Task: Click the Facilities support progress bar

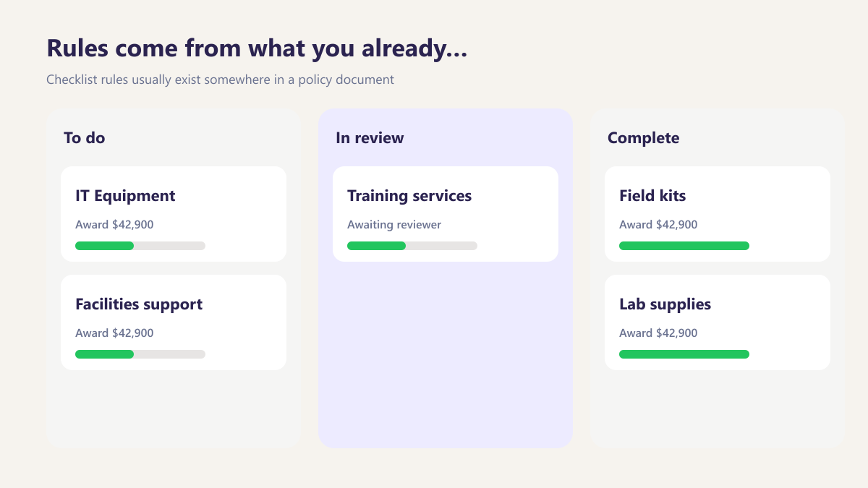Action: coord(140,354)
